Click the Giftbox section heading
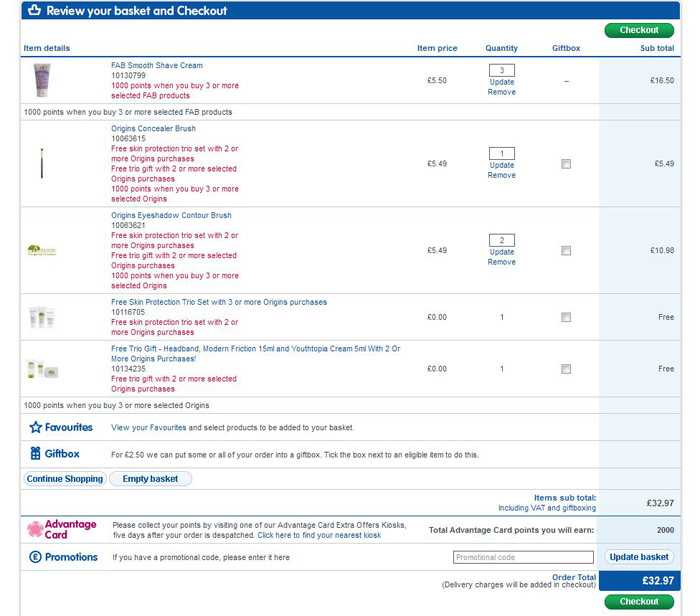This screenshot has height=616, width=700. coord(62,454)
